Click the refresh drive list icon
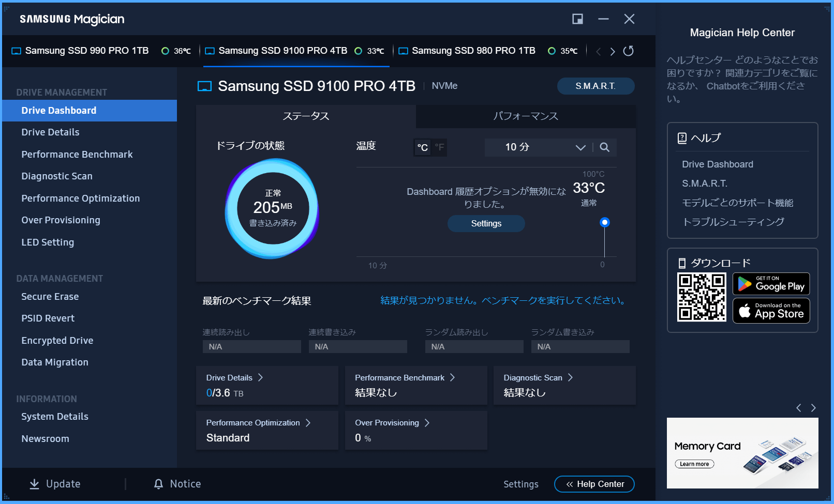This screenshot has width=834, height=504. [x=628, y=51]
